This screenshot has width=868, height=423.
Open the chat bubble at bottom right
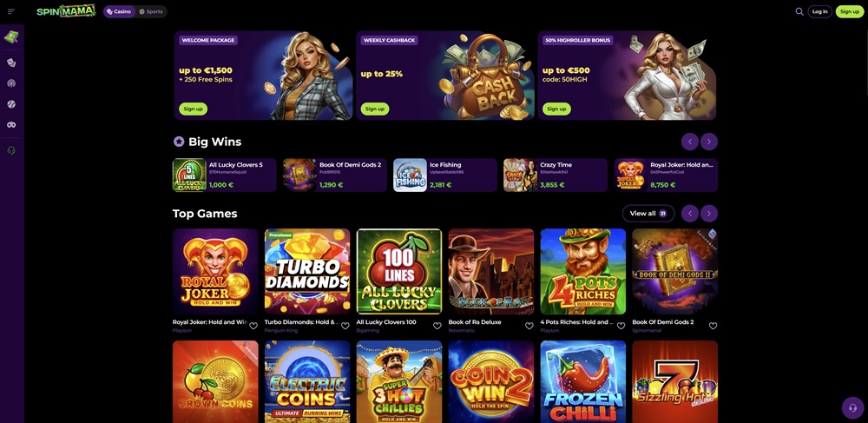tap(852, 408)
